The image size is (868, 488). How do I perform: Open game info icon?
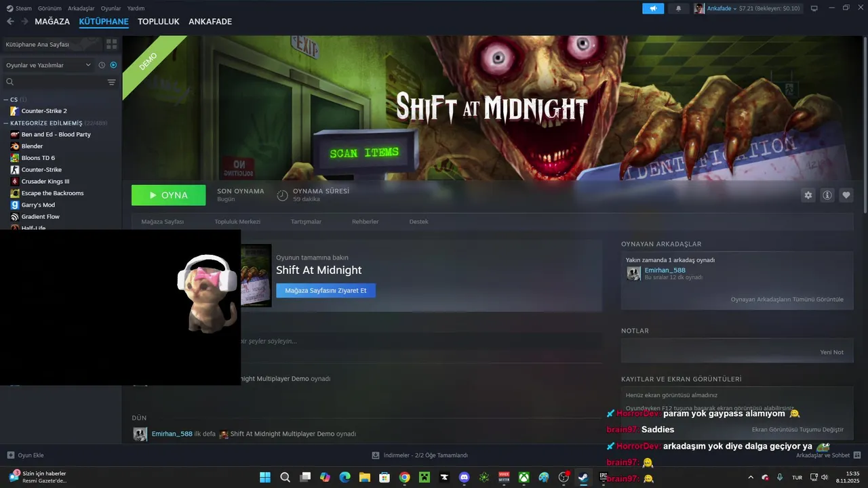tap(827, 195)
